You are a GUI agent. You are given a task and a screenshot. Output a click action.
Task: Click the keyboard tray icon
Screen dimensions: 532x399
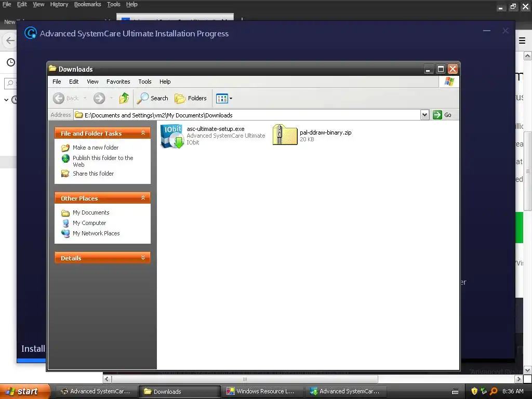pyautogui.click(x=455, y=392)
